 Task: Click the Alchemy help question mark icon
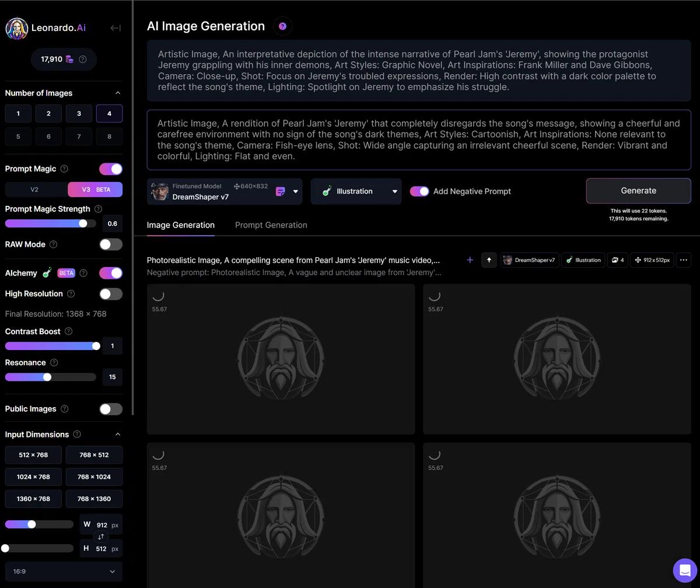[83, 273]
